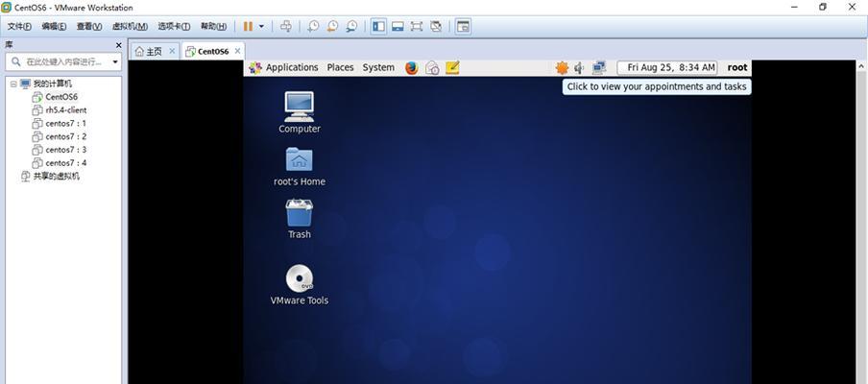Select rh5.4-client in the library

pos(66,110)
